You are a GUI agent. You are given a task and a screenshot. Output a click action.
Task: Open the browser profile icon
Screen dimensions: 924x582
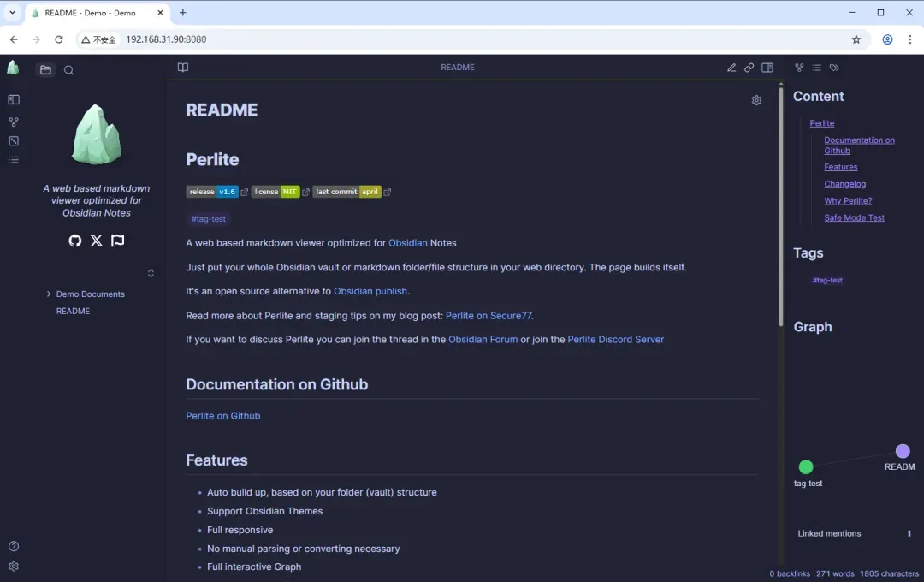click(887, 39)
